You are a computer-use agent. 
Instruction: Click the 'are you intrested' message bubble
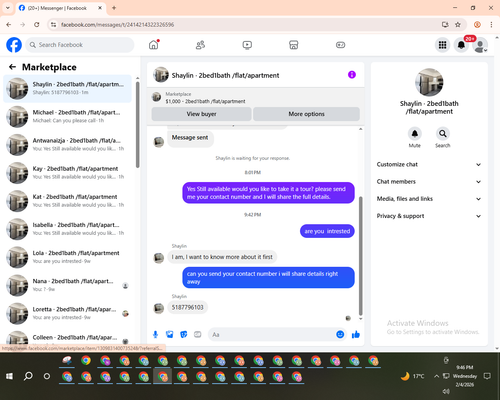327,231
